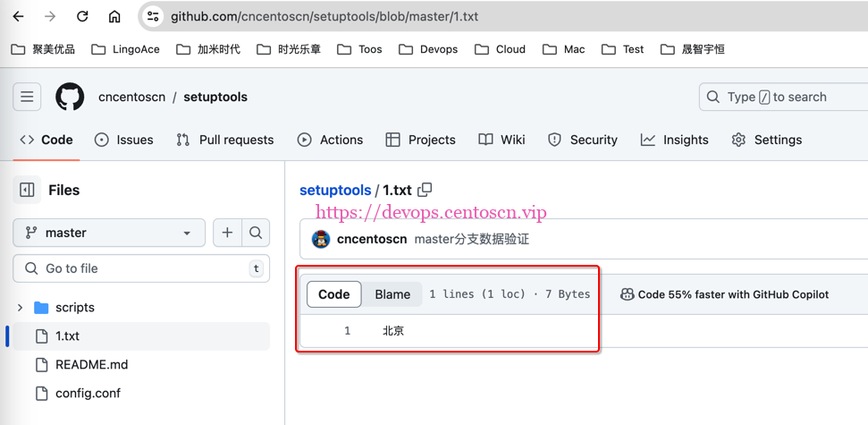Go to browser home page

click(x=114, y=16)
